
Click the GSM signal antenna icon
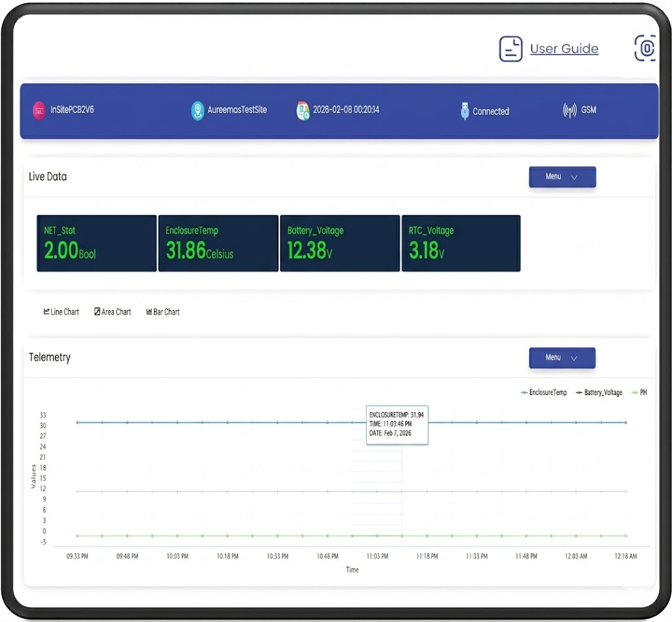click(570, 110)
